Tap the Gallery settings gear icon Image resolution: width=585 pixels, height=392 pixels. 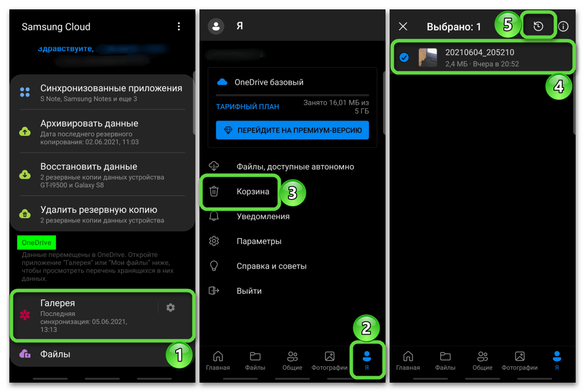click(x=170, y=308)
